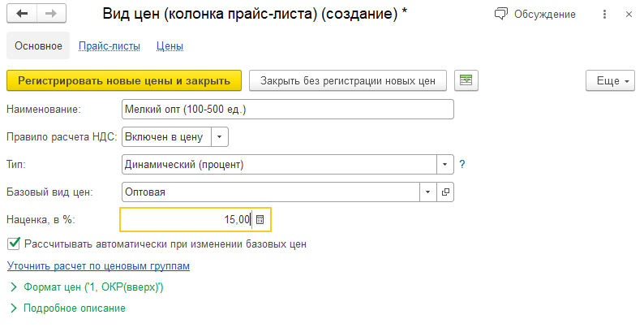Image resolution: width=644 pixels, height=332 pixels.
Task: Toggle Рассчитывать автоматически checkbox
Action: tap(13, 243)
